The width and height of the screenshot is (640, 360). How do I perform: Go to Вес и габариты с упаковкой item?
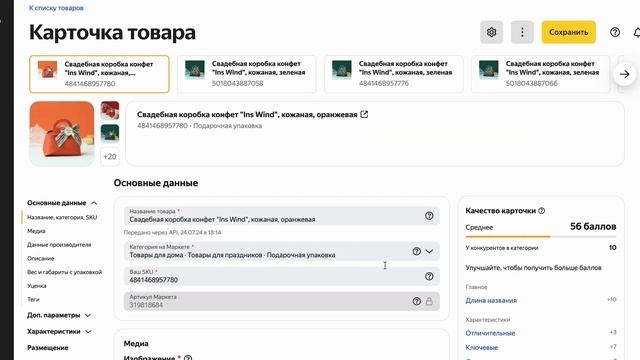pyautogui.click(x=64, y=272)
